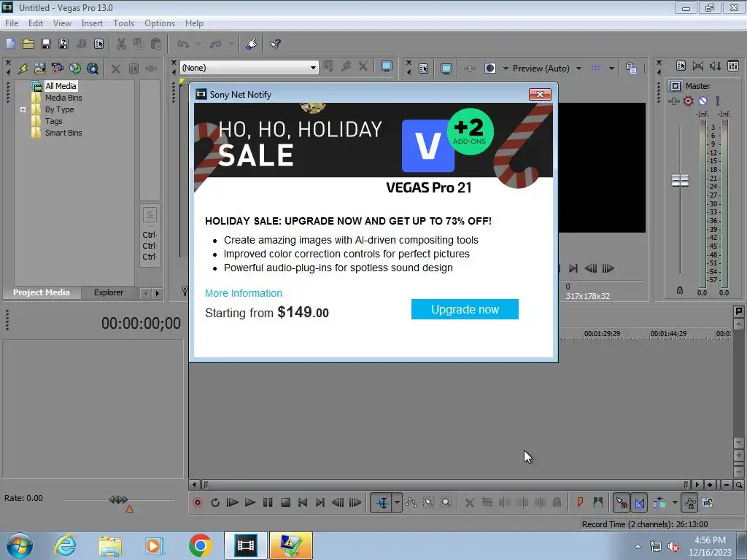
Task: Open the Video Preview external monitor icon
Action: point(446,69)
